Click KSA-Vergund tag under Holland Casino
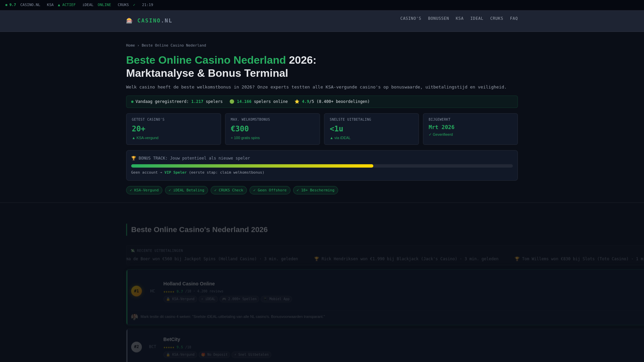The width and height of the screenshot is (644, 362). 180,299
